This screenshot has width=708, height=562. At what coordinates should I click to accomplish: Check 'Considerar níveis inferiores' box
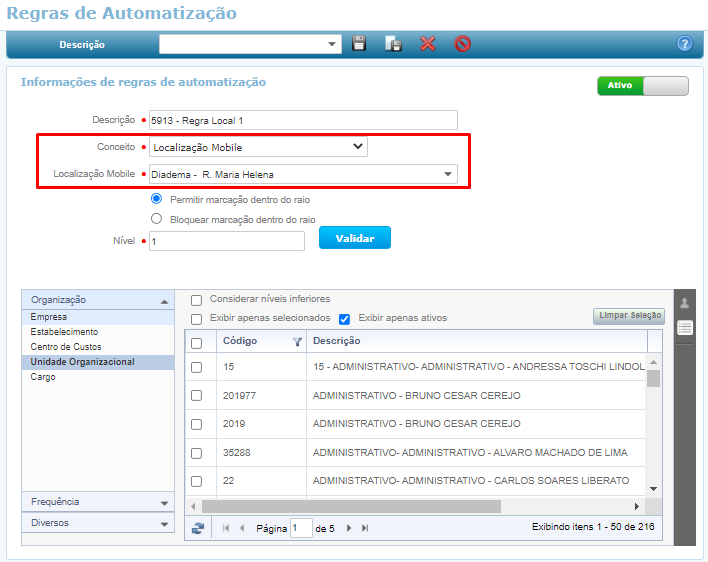click(x=197, y=300)
